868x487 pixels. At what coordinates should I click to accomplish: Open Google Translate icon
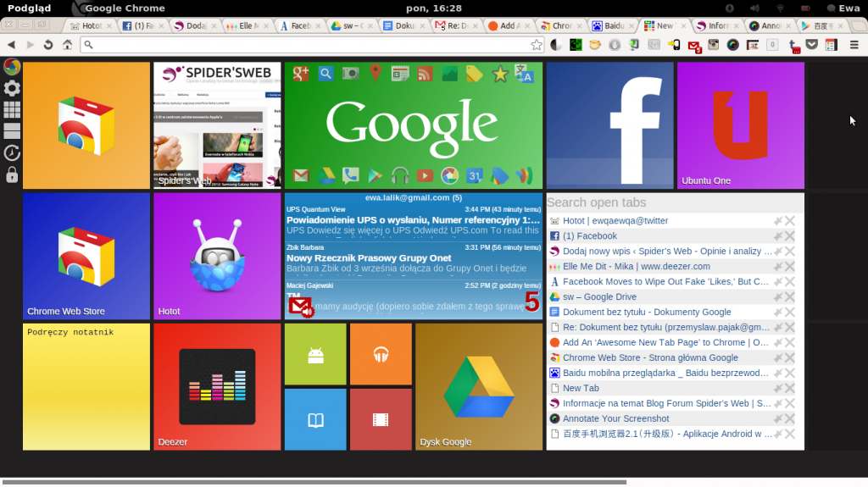click(x=524, y=74)
